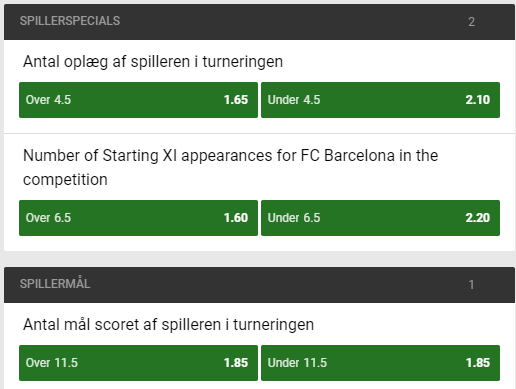Click the 2.10 odds value

tap(478, 100)
